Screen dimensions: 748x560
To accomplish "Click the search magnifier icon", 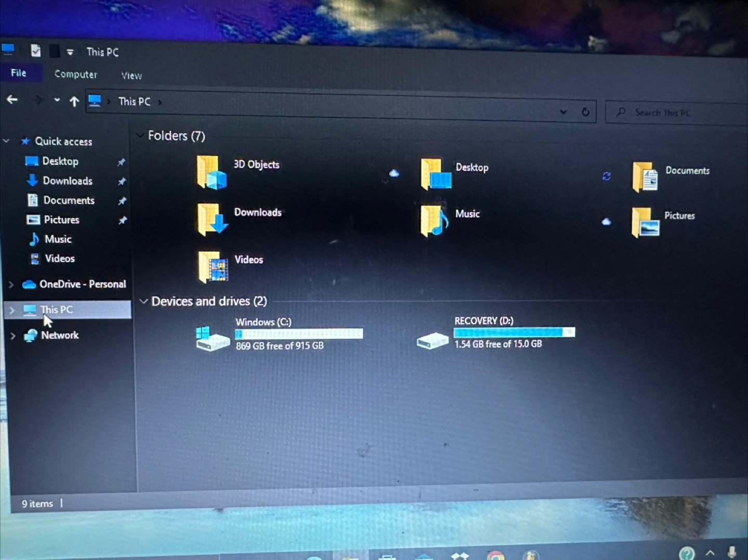I will click(x=621, y=112).
